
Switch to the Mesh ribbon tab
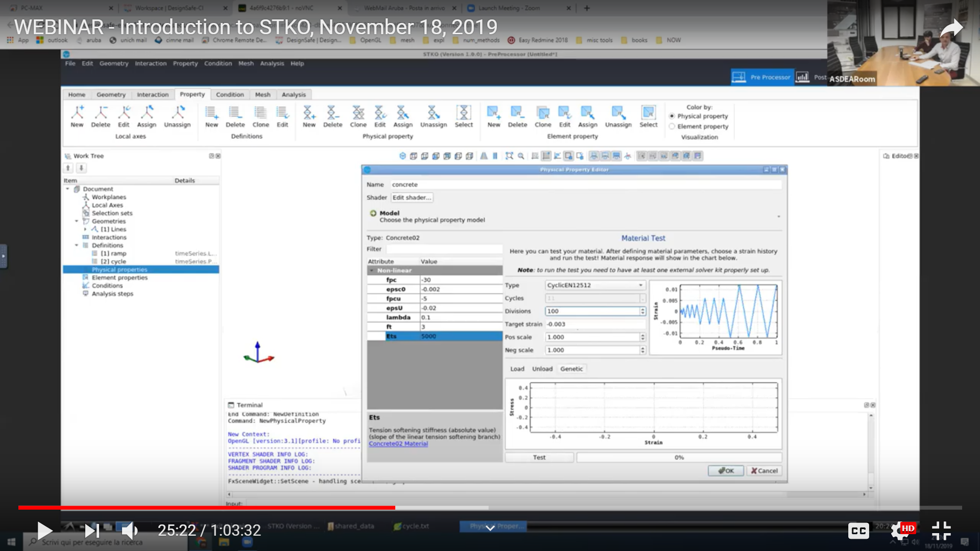(262, 94)
